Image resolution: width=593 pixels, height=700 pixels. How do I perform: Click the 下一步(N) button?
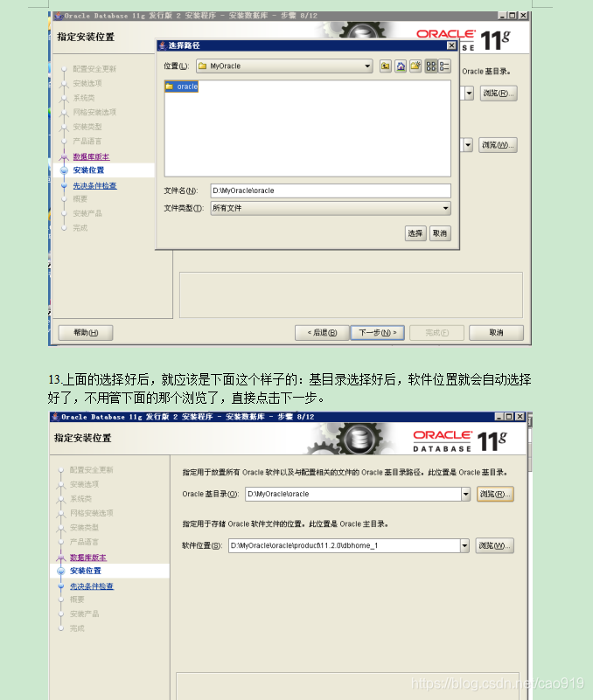click(378, 333)
